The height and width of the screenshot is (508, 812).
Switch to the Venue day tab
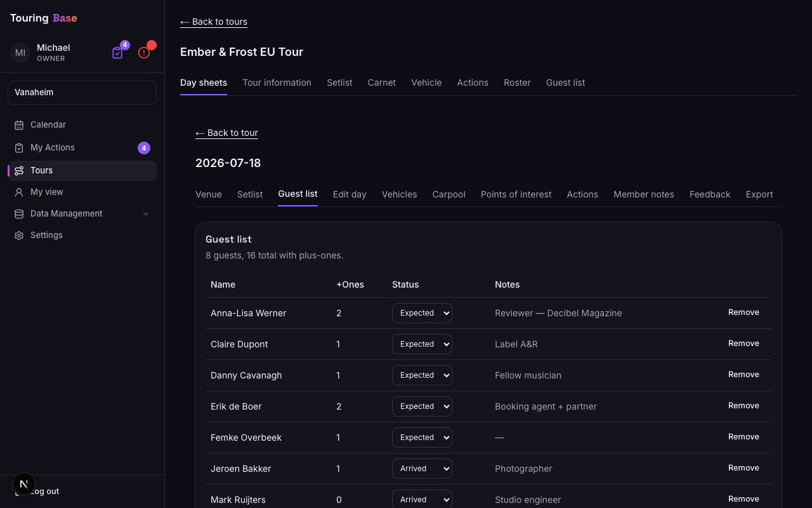tap(209, 194)
